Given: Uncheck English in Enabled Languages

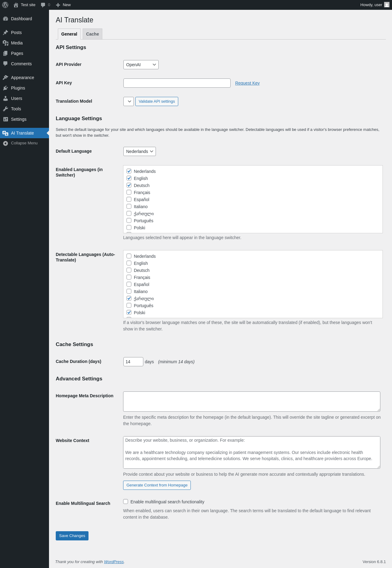Looking at the screenshot, I should pos(129,178).
